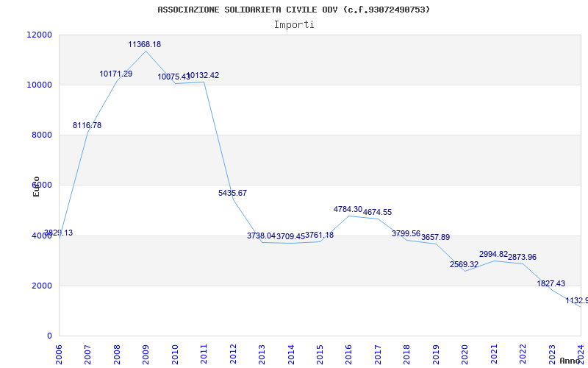The image size is (588, 368).
Task: Click the 2007 x-axis year label
Action: 87,353
